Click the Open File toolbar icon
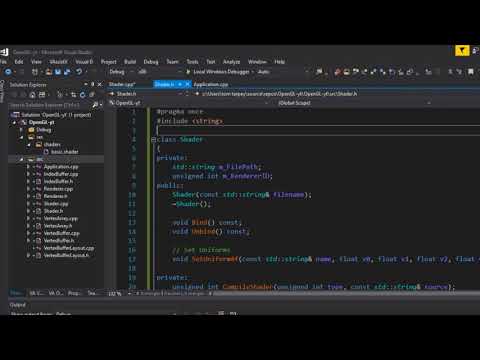This screenshot has width=480, height=360. click(x=49, y=72)
